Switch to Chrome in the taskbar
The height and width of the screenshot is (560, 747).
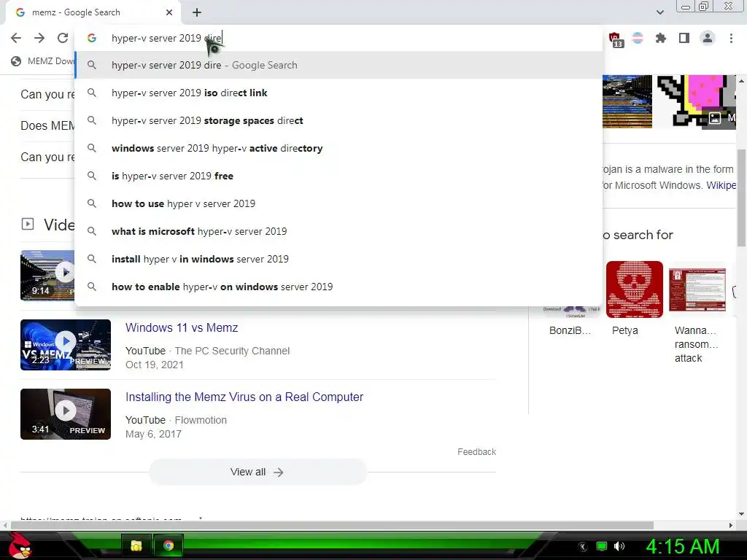(169, 545)
